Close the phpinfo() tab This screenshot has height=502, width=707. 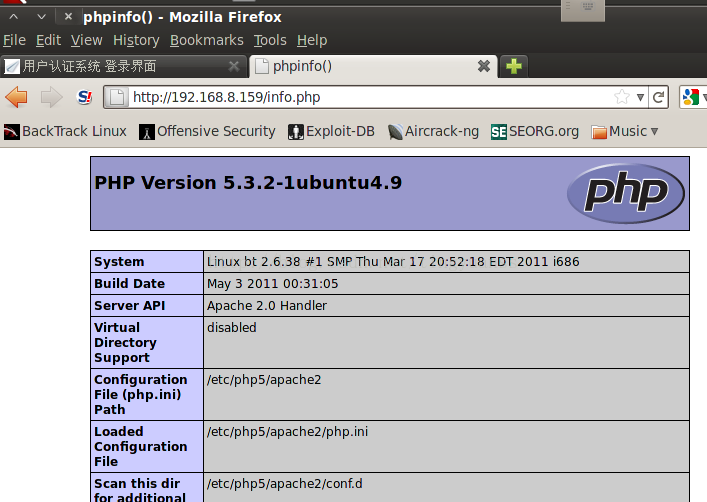pos(484,66)
